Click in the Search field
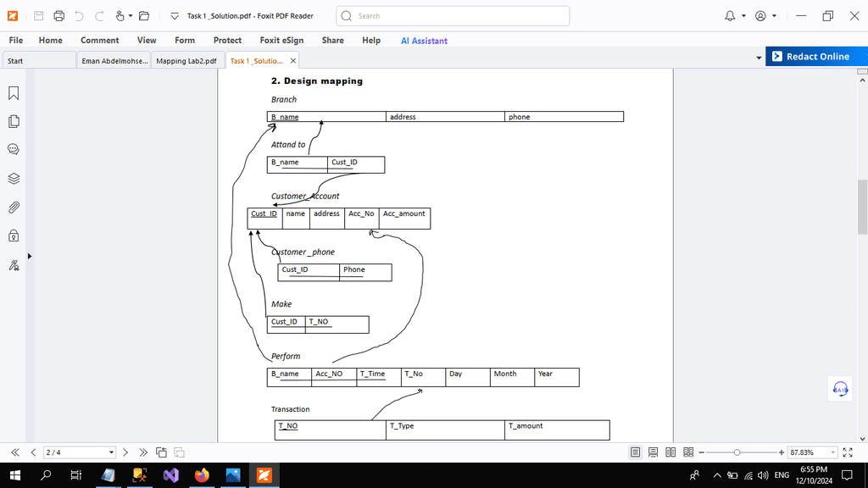The image size is (868, 488). (453, 16)
